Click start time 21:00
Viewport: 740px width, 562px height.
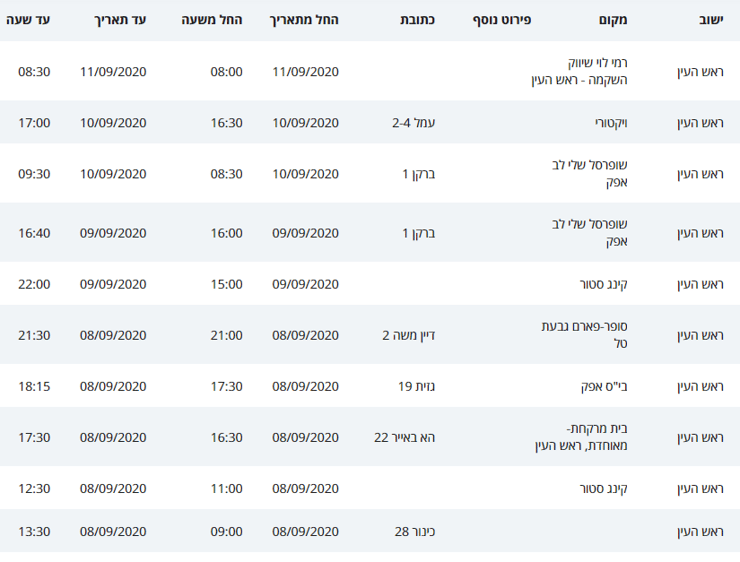(x=226, y=336)
